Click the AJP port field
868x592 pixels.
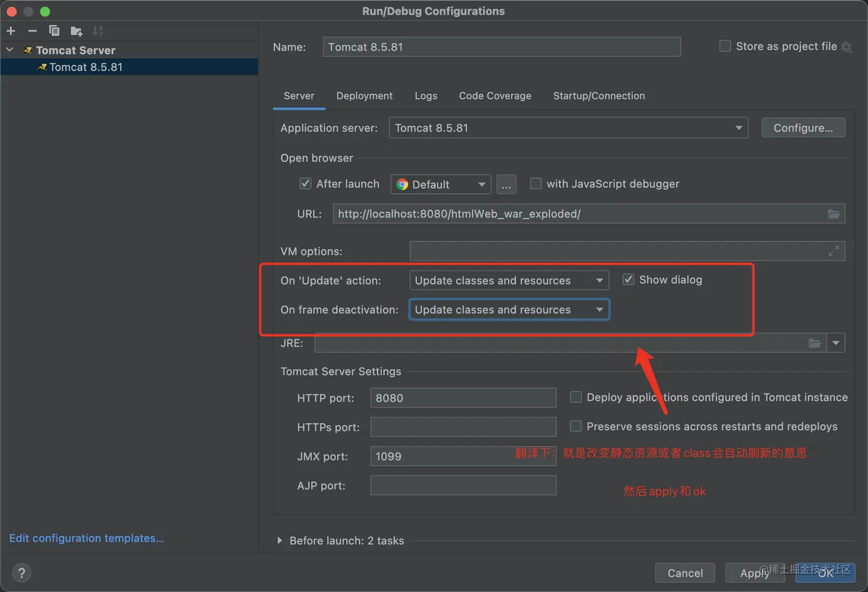click(x=463, y=485)
